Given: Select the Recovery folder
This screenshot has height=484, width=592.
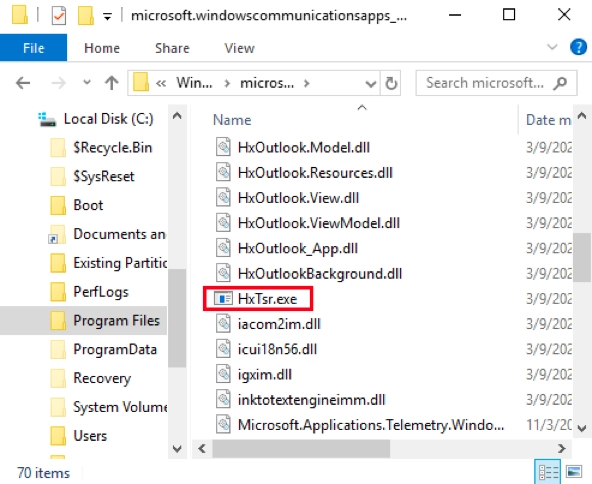Looking at the screenshot, I should point(91,378).
